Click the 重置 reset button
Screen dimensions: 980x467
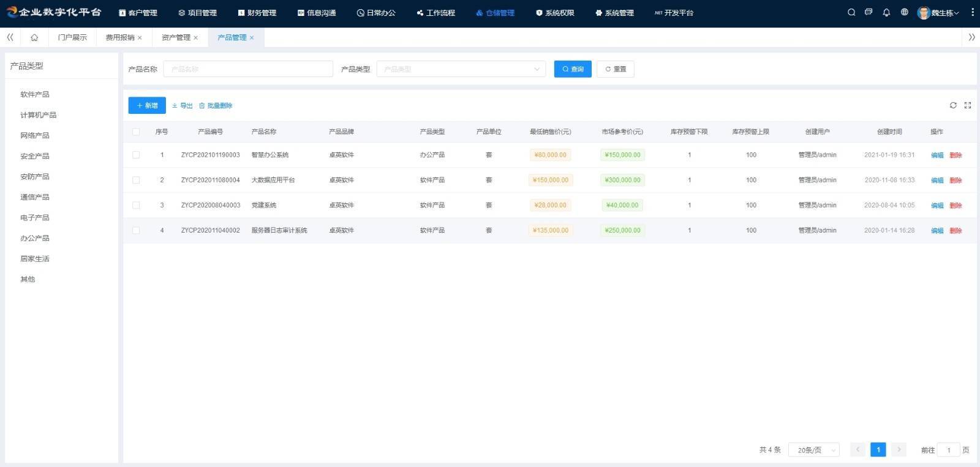[x=616, y=69]
